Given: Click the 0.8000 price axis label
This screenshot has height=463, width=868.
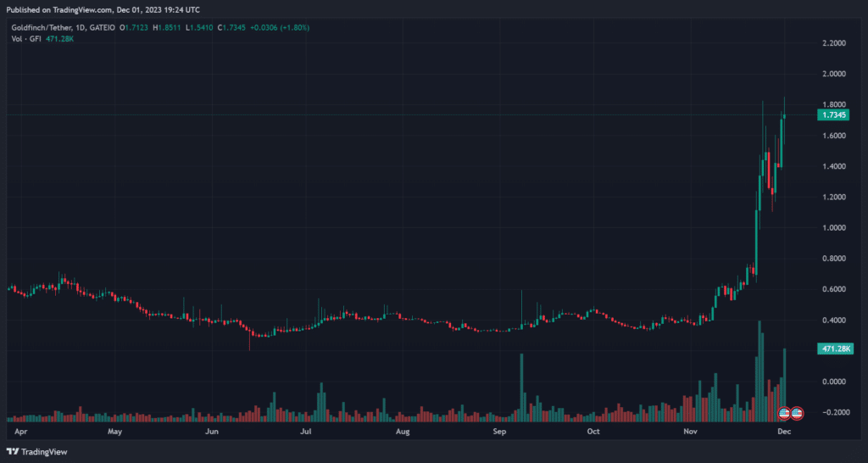Looking at the screenshot, I should [x=832, y=259].
